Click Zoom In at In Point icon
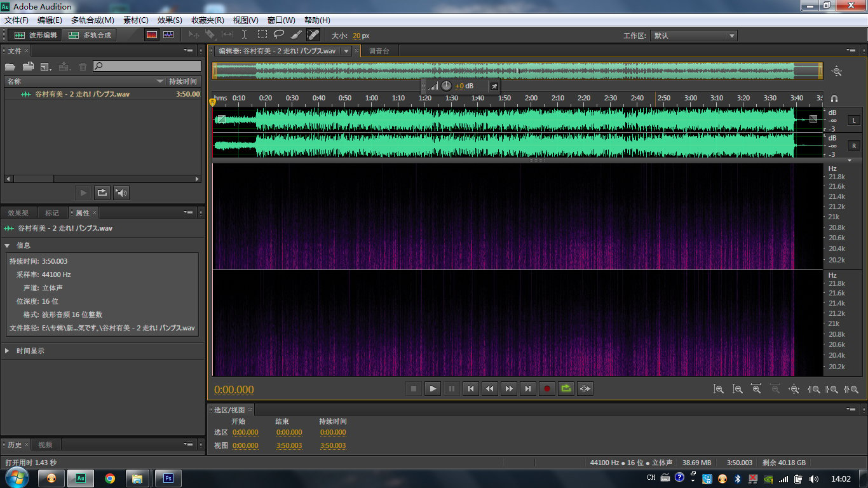Image resolution: width=868 pixels, height=488 pixels. 813,389
